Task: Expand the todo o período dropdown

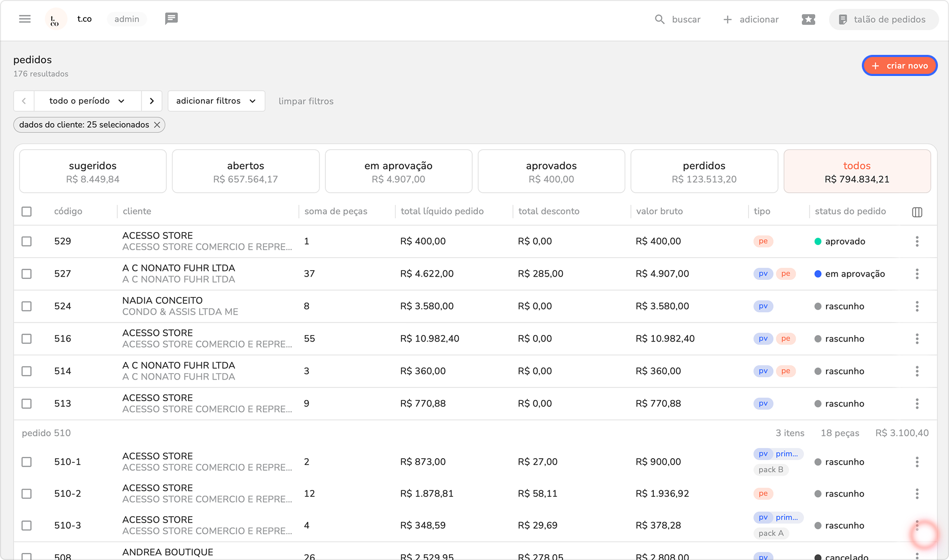Action: click(88, 101)
